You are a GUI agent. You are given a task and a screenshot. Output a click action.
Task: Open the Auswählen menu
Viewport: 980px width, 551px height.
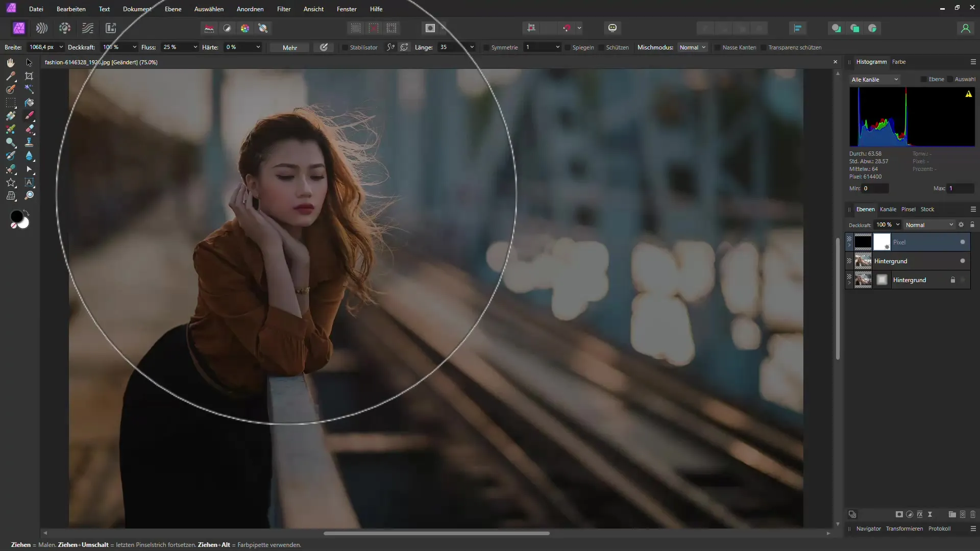click(209, 9)
